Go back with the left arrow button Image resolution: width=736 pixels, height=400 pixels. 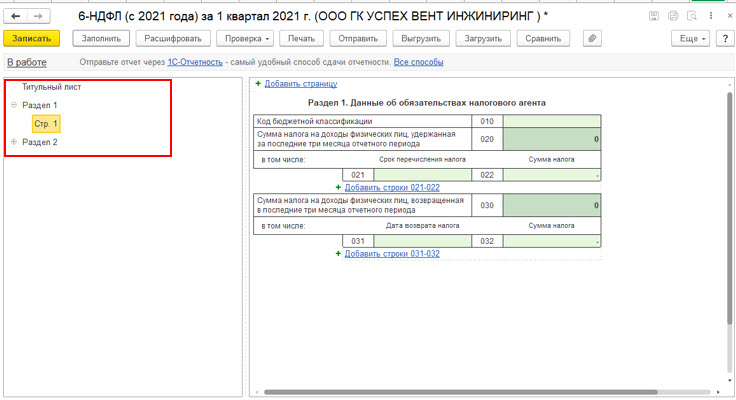[15, 16]
